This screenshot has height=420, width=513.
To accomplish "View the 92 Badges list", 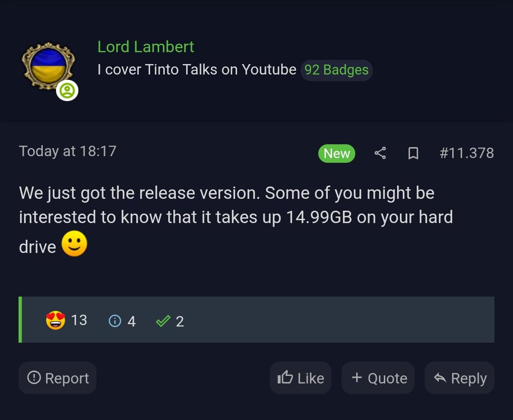I will [336, 70].
